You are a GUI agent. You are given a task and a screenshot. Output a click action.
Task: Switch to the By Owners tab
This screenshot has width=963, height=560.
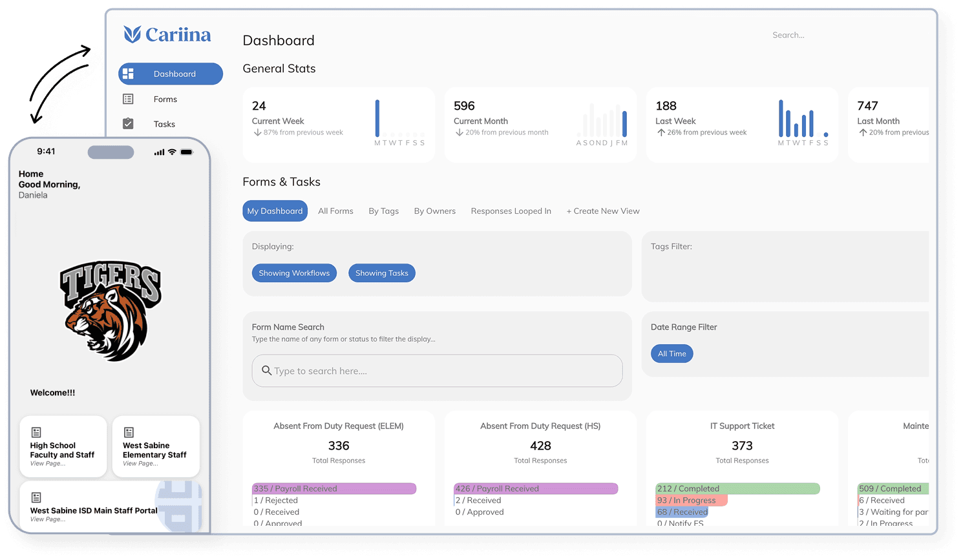coord(434,211)
